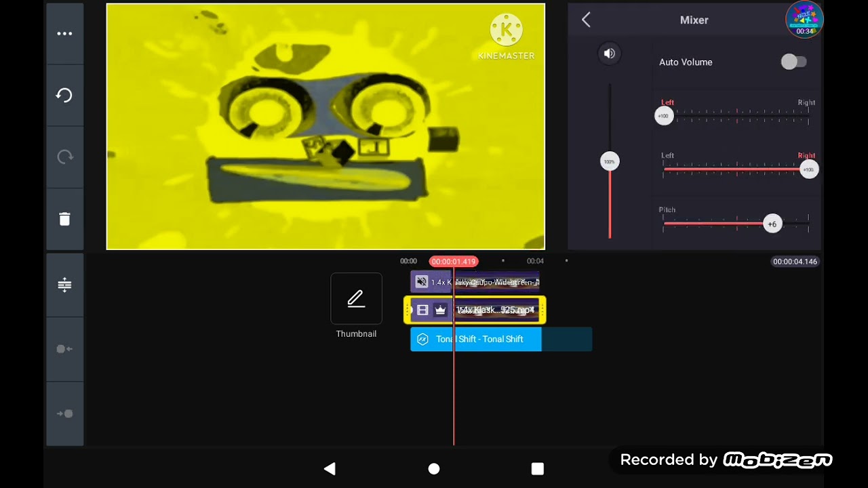Redo the last undone edit

click(64, 157)
